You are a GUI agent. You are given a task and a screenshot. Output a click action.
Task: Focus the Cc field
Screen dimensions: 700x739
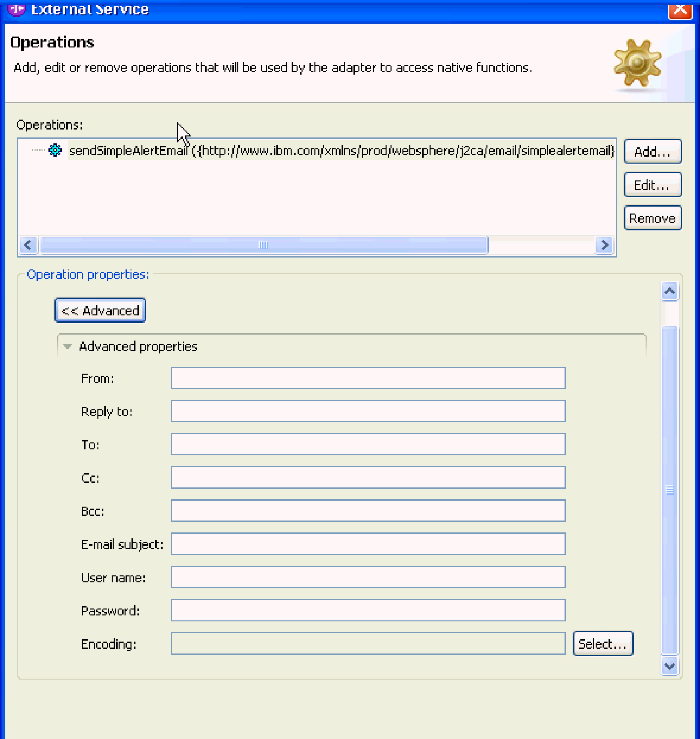click(x=368, y=478)
